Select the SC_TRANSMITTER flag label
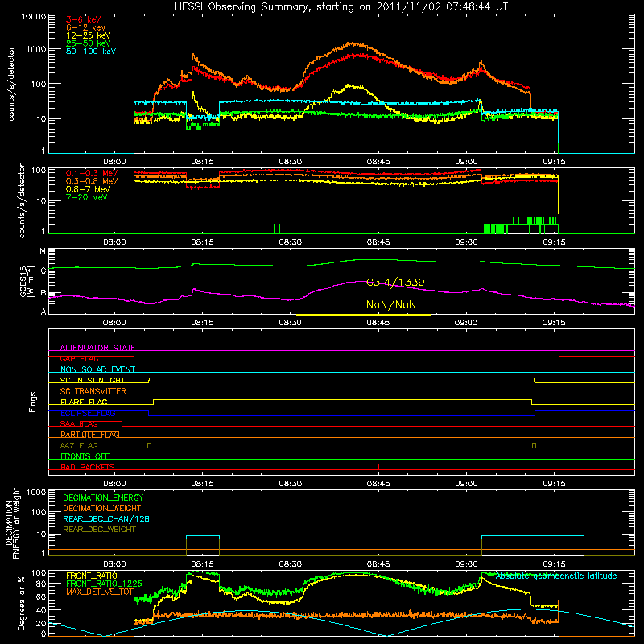Image resolution: width=644 pixels, height=644 pixels. [93, 391]
